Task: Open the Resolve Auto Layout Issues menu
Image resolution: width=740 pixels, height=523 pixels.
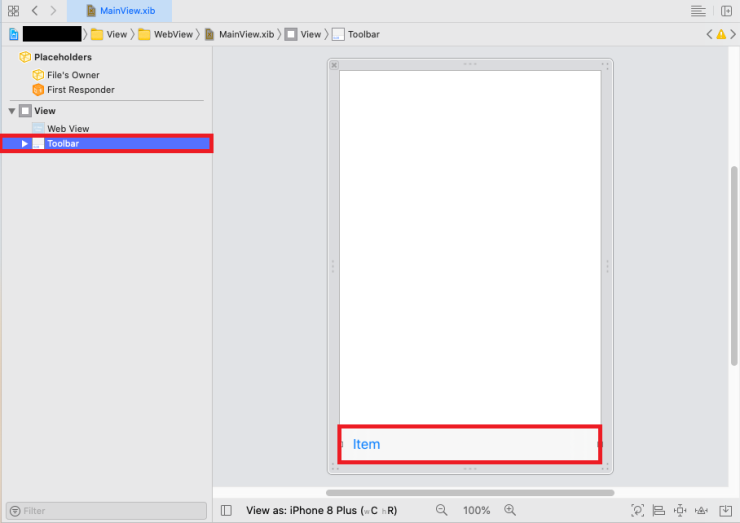Action: coord(703,510)
